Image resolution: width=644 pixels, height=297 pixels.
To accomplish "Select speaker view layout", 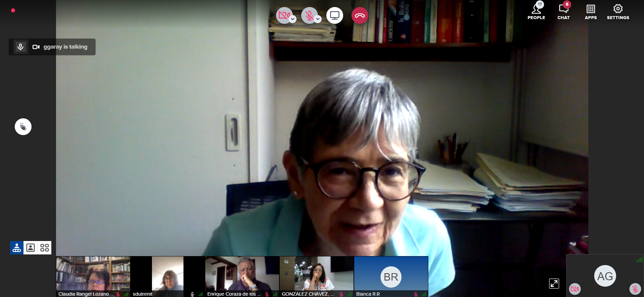I will tap(17, 248).
